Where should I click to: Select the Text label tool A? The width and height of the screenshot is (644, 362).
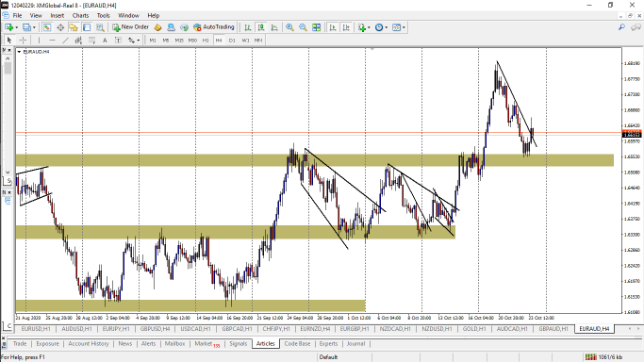point(105,40)
